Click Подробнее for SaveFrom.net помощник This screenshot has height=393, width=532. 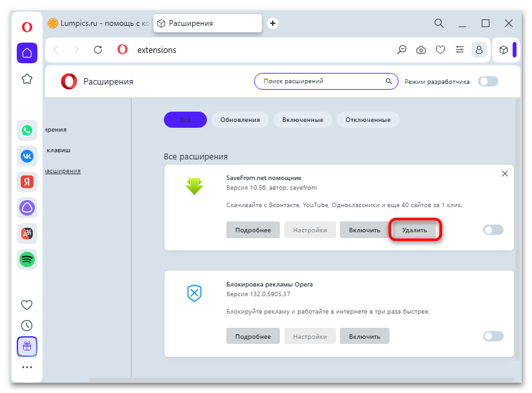coord(253,230)
